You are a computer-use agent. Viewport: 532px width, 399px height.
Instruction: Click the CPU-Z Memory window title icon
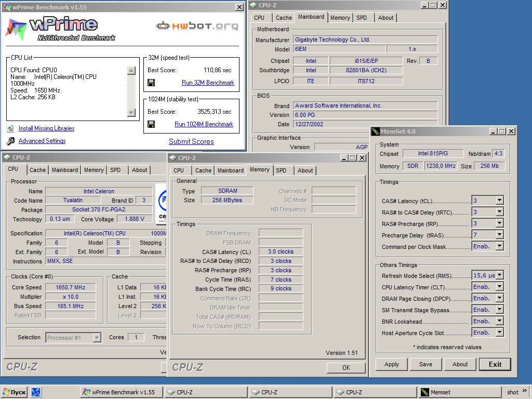(x=172, y=158)
